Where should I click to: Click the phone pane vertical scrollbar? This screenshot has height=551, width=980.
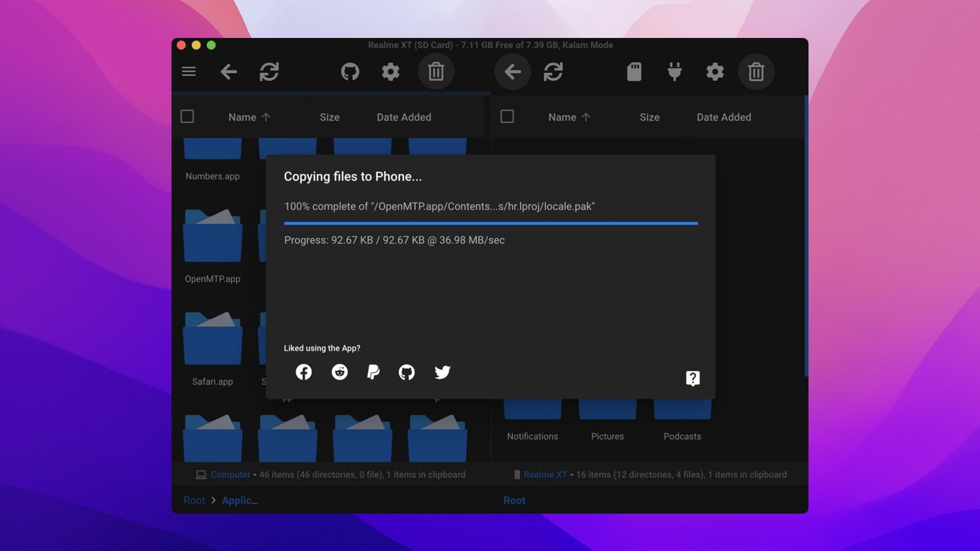(806, 236)
